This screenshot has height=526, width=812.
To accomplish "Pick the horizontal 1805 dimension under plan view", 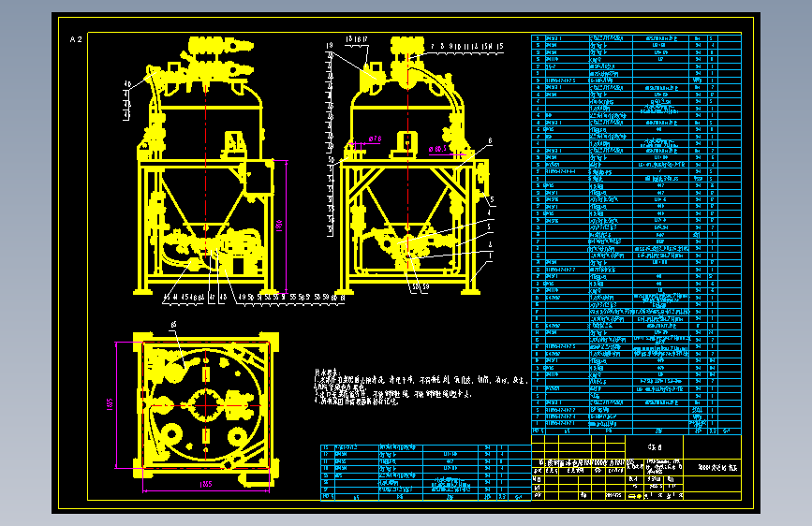I will click(206, 484).
